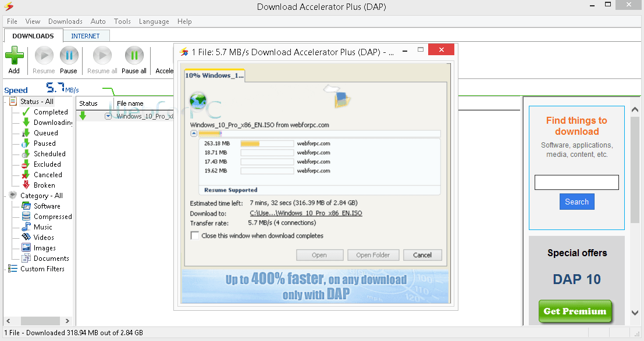Collapse the Status - All tree node
644x341 pixels.
(5, 101)
